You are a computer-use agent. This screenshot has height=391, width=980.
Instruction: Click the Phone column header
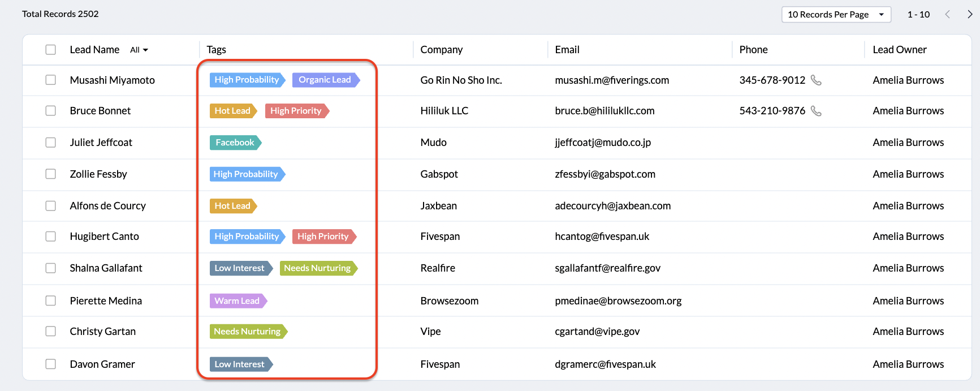[x=753, y=50]
